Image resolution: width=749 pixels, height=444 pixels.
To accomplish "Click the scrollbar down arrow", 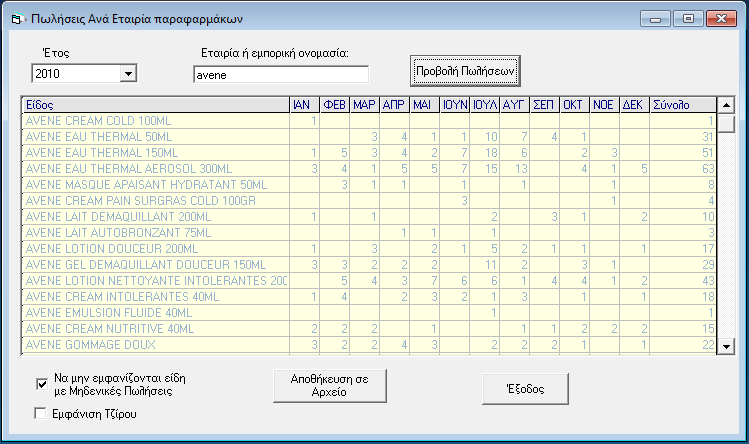I will [726, 347].
